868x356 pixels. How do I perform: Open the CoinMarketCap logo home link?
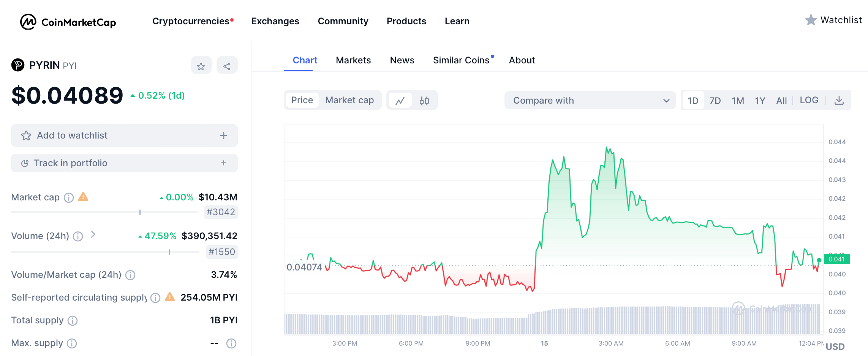pos(68,22)
